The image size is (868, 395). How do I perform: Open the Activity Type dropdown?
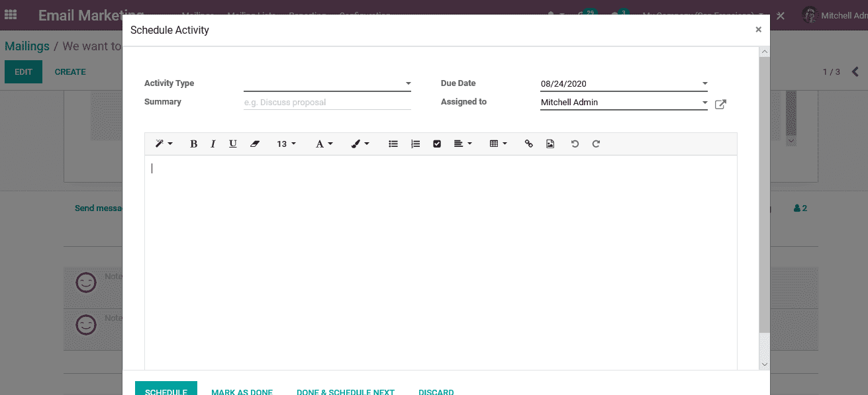tap(327, 84)
